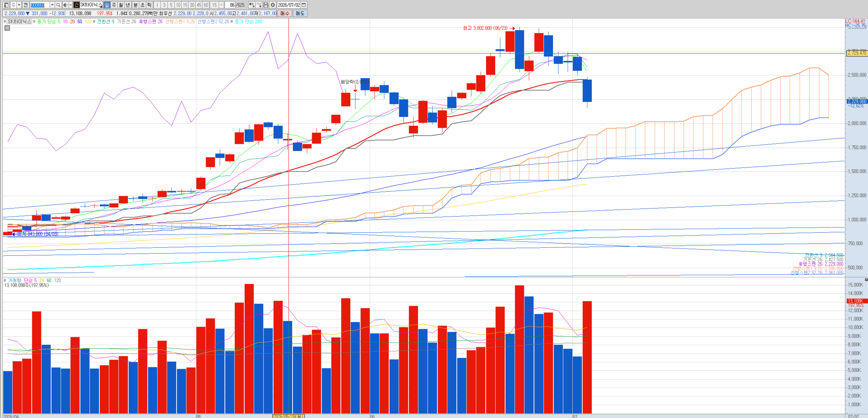Click the blue 60 moving average label
Image resolution: width=868 pixels, height=418 pixels.
(x=80, y=21)
